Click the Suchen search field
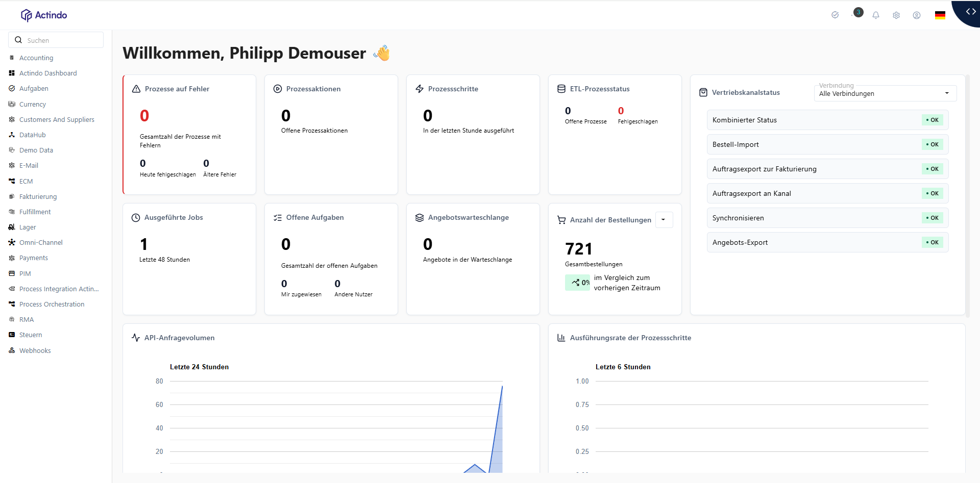The width and height of the screenshot is (980, 483). 61,40
